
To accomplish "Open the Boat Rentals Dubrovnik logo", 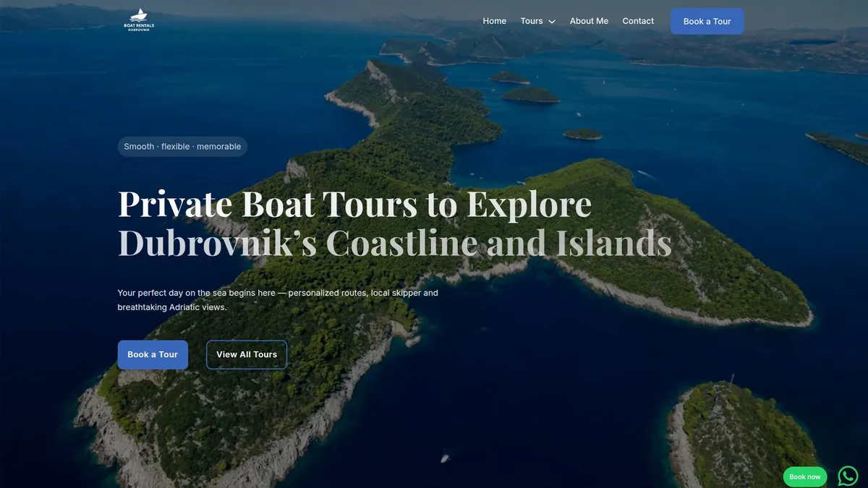I will (139, 20).
